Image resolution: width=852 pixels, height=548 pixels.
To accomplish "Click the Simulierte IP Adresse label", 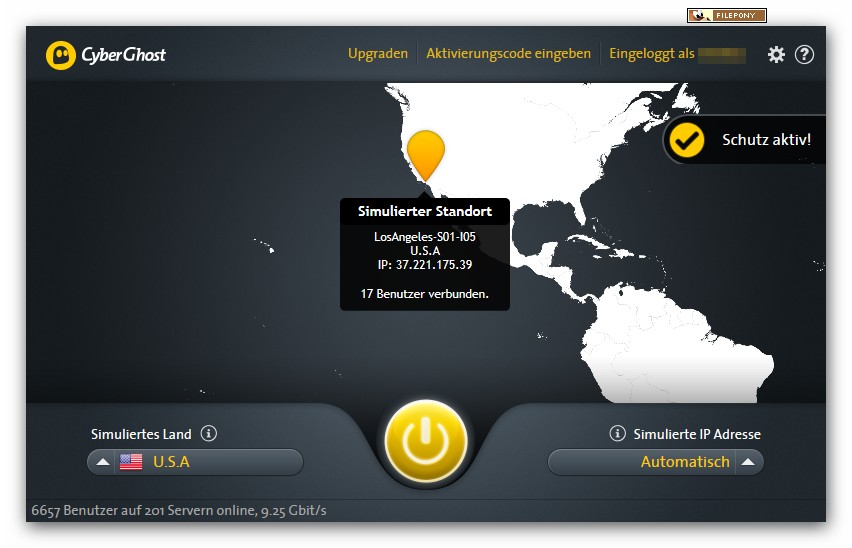I will 697,434.
